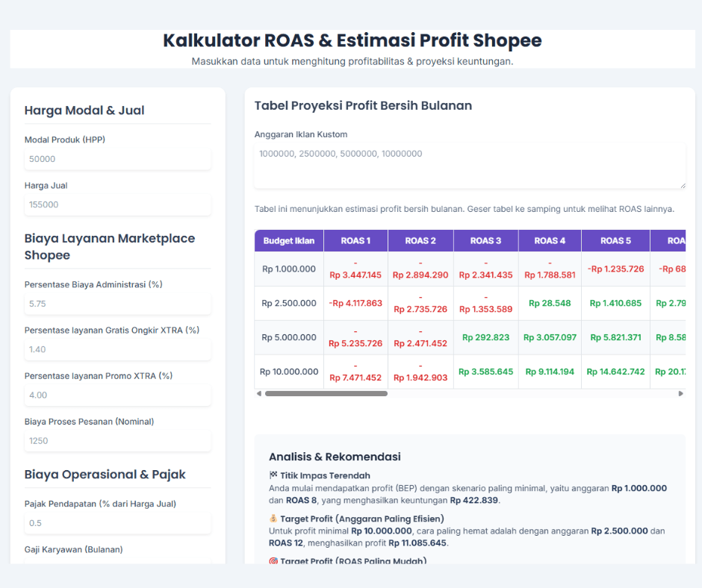
Task: Click the Harga Modal & Jual heading
Action: (84, 110)
